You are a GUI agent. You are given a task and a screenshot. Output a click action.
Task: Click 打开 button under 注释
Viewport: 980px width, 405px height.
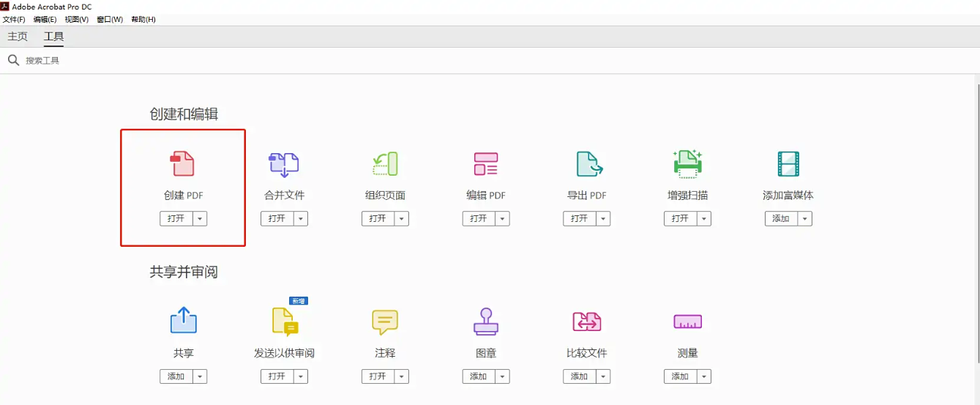tap(378, 376)
